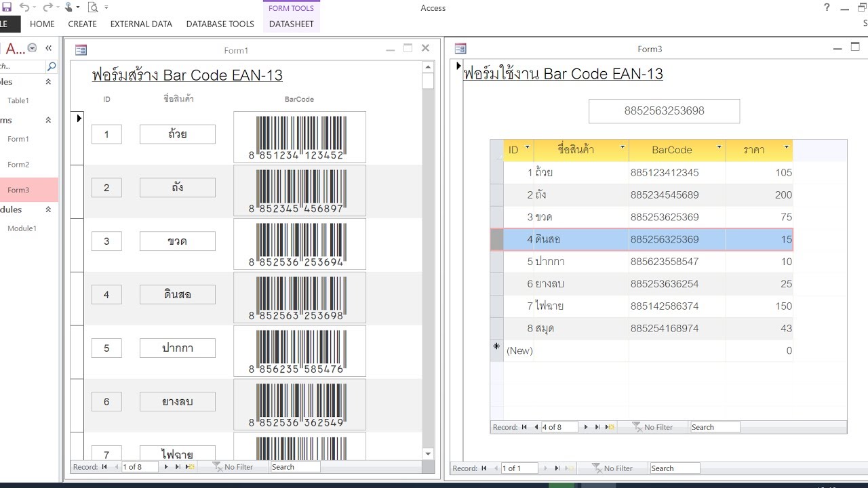Click the price cell 150
Viewport: 868px width, 488px height.
click(759, 306)
